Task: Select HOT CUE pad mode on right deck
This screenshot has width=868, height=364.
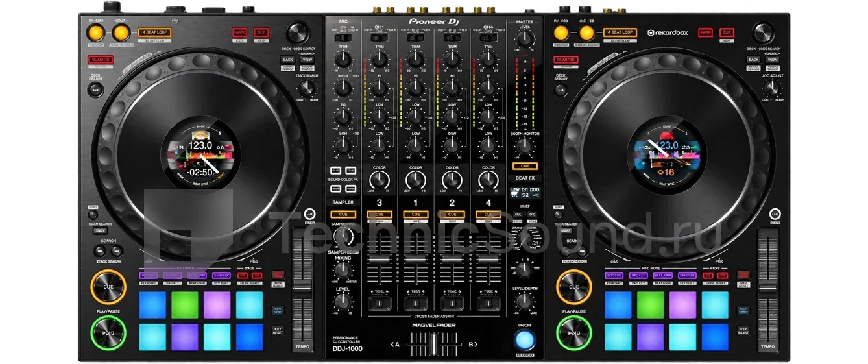Action: [x=614, y=276]
